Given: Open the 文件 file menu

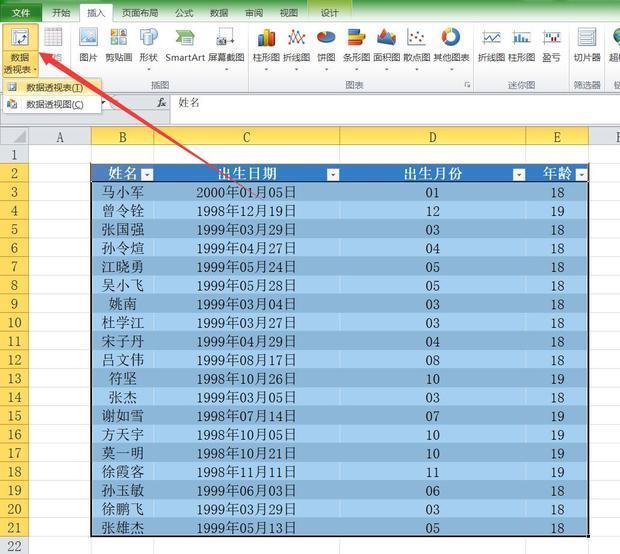Looking at the screenshot, I should pos(21,13).
